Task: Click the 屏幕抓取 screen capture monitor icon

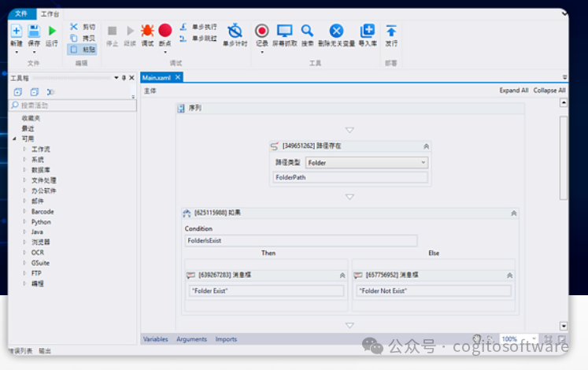Action: coord(285,31)
